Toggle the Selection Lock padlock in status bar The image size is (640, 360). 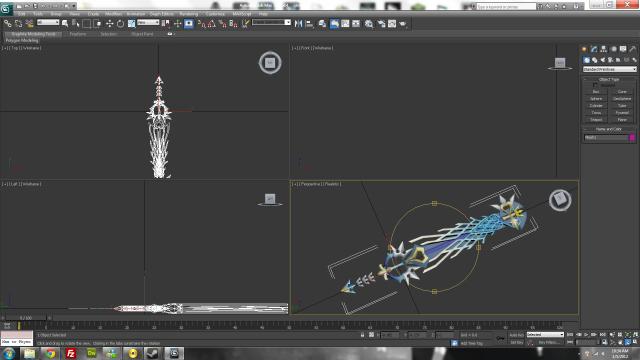(362, 335)
